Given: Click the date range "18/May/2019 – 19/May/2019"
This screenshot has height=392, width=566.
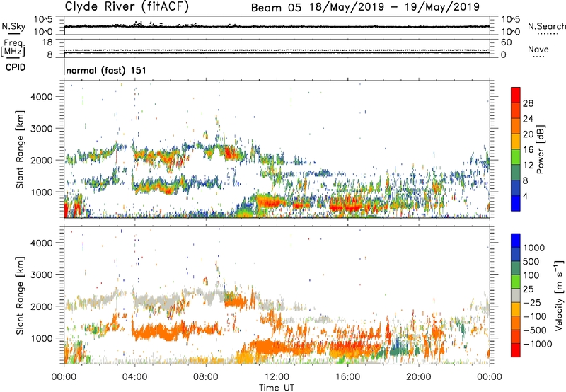Looking at the screenshot, I should [395, 7].
